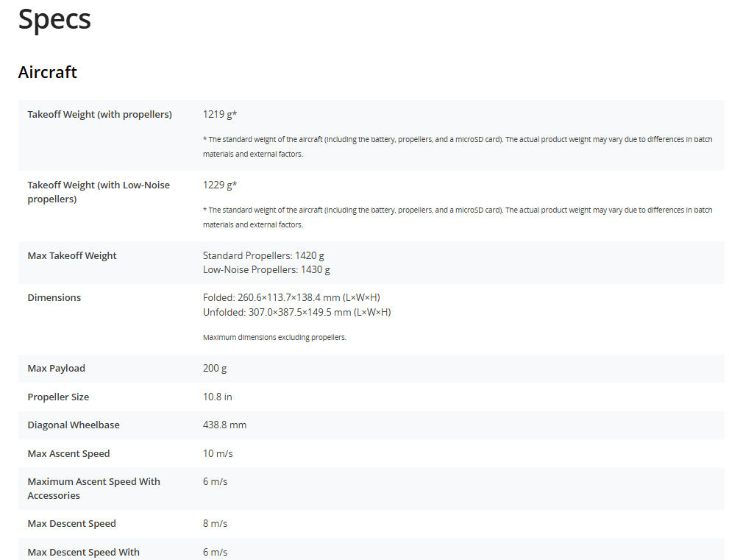Select the Max Payload label
Viewport: 729px width, 560px height.
click(56, 369)
